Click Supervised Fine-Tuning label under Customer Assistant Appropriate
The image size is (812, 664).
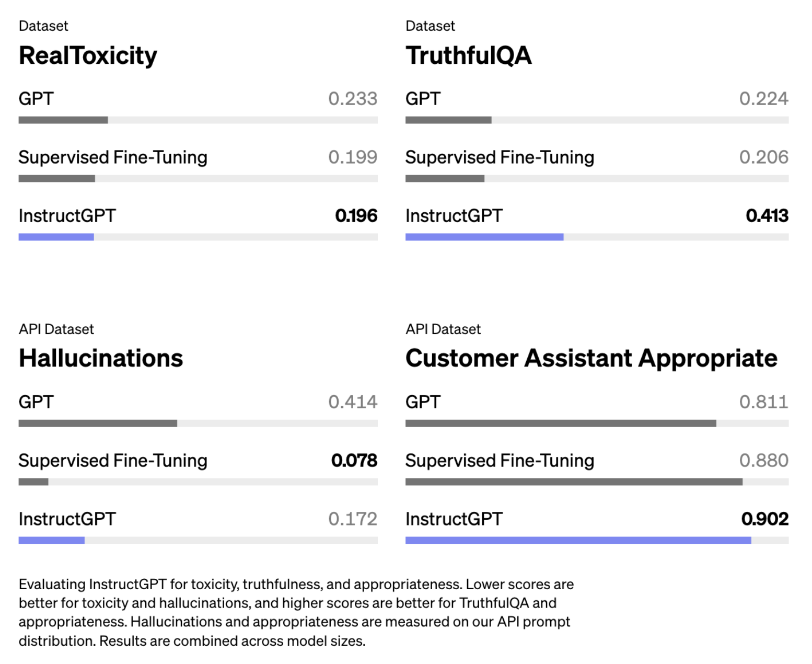500,461
